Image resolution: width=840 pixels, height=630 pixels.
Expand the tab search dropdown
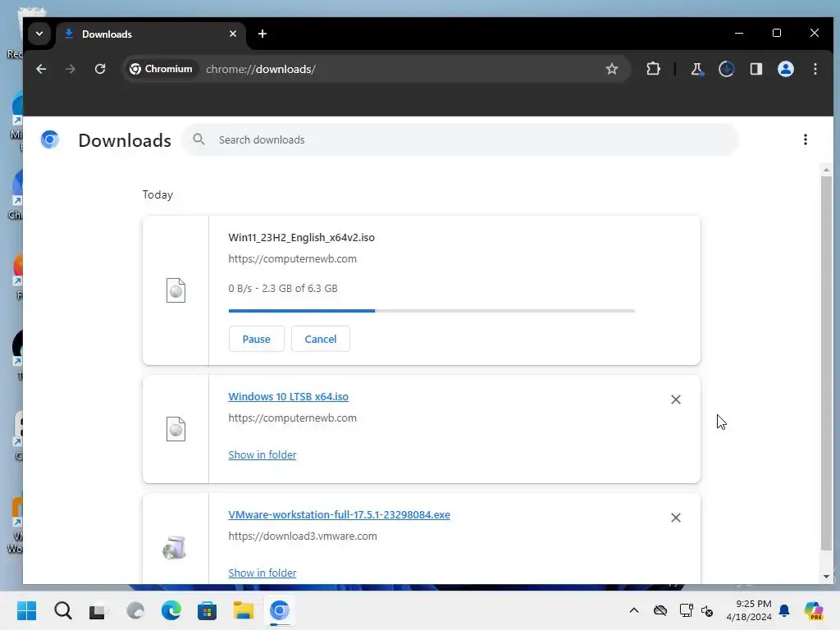(39, 34)
